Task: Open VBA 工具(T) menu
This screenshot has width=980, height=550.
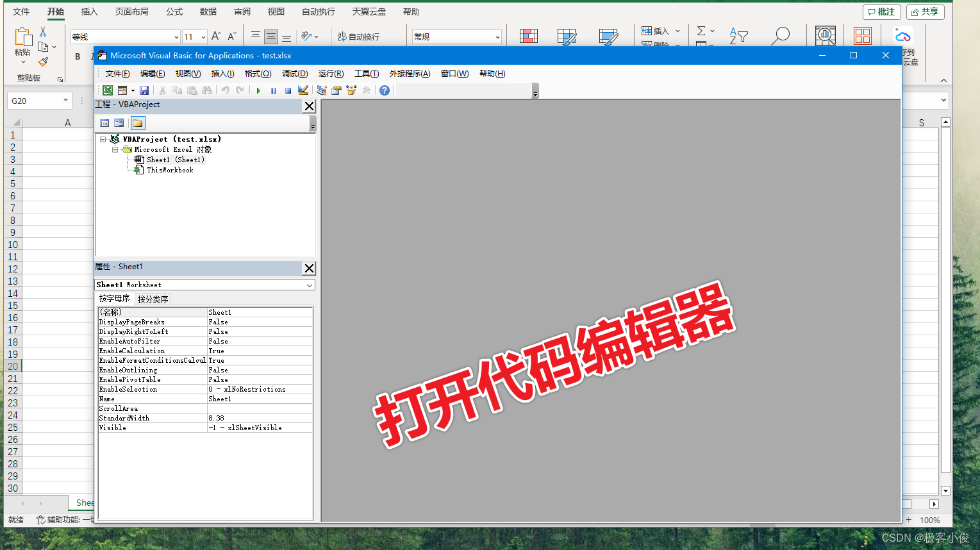Action: pyautogui.click(x=367, y=74)
